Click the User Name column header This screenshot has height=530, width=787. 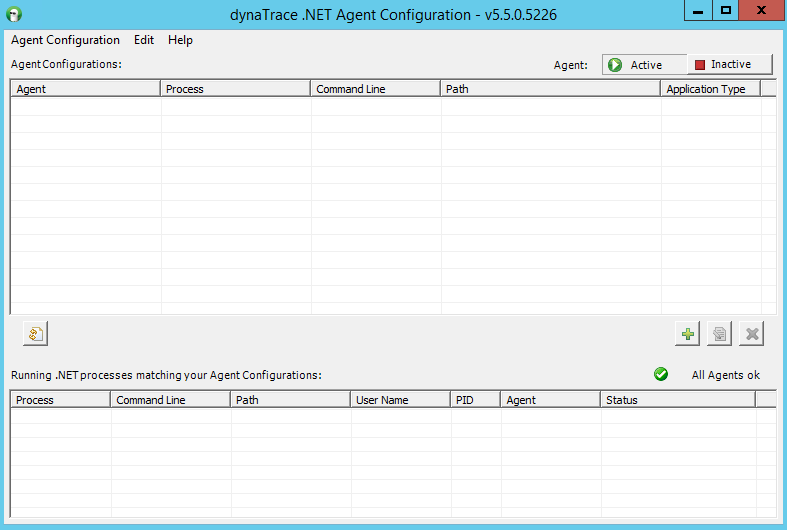pos(400,400)
